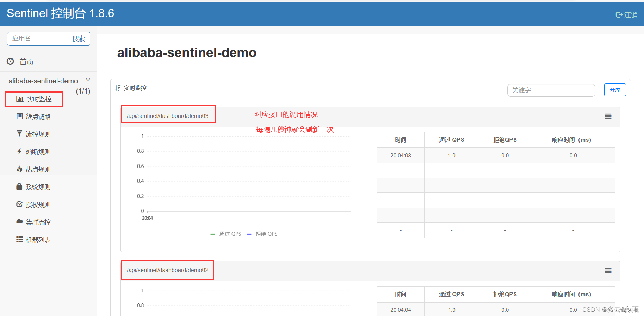Screen dimensions: 644x316
Task: Click 拒绝QPS column header in demo02 table
Action: click(x=505, y=295)
